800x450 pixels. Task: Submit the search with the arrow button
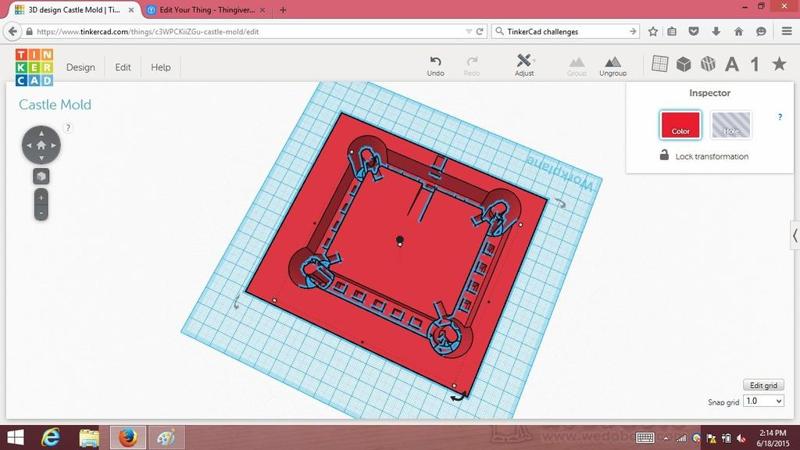(x=633, y=32)
